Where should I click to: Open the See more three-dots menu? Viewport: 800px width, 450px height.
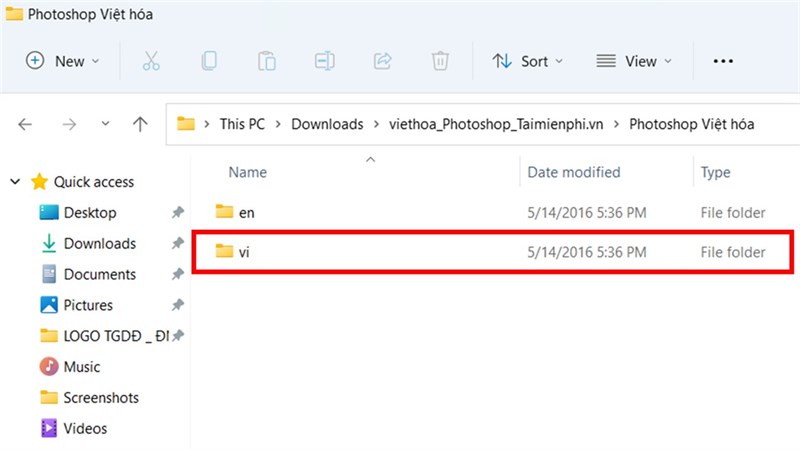(x=723, y=61)
